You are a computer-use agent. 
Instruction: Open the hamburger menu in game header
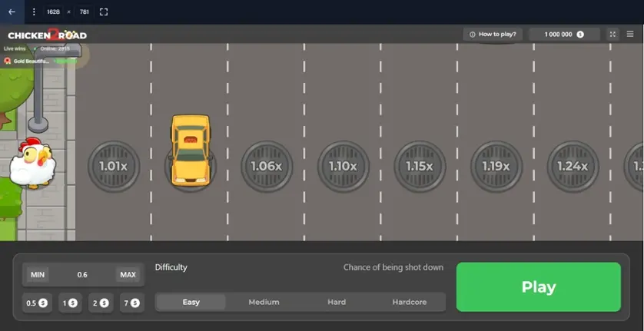[630, 35]
